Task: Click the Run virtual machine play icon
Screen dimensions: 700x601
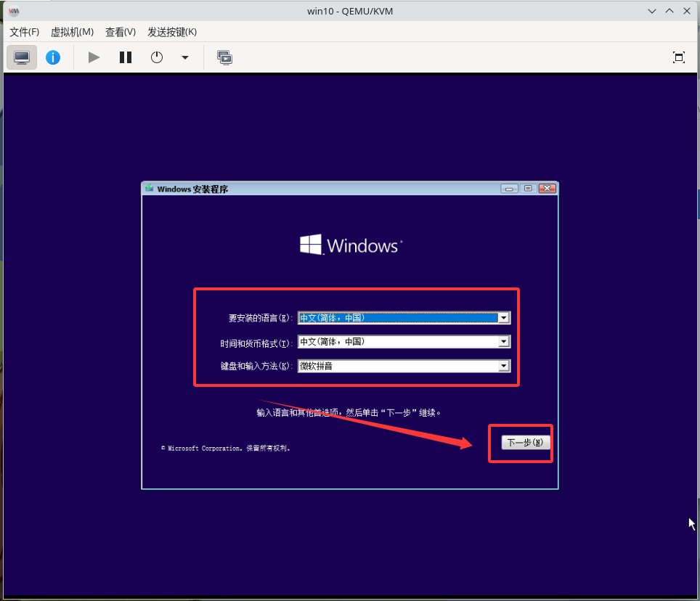Action: (x=94, y=57)
